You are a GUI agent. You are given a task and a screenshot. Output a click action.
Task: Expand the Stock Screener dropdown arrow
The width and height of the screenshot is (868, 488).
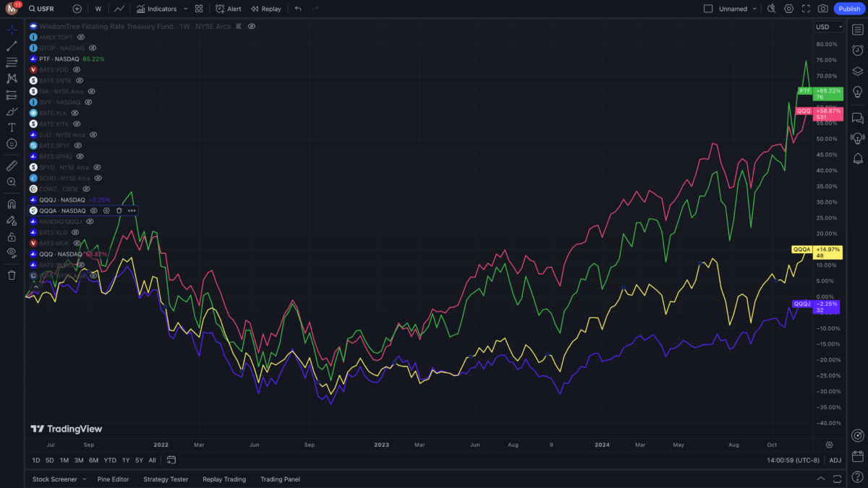[x=84, y=479]
